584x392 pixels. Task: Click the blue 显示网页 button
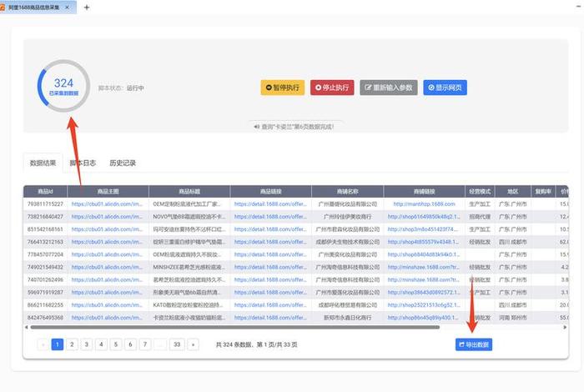click(445, 88)
